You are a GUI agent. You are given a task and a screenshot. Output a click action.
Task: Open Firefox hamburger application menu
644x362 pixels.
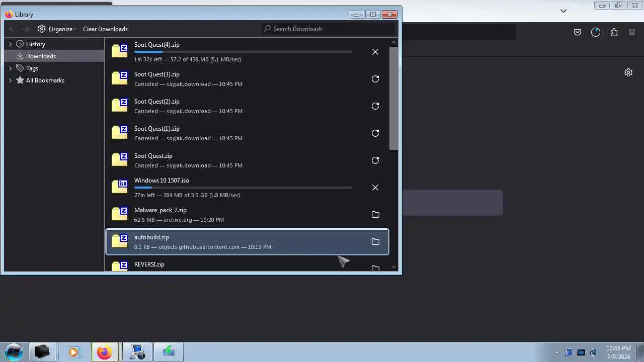(x=632, y=32)
